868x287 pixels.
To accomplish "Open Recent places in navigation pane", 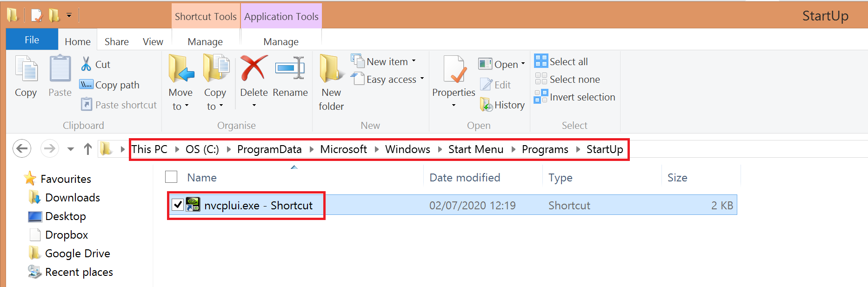I will 70,272.
